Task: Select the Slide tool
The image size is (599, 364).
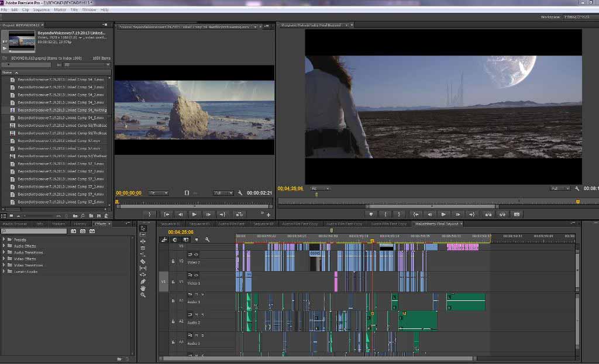Action: (143, 275)
